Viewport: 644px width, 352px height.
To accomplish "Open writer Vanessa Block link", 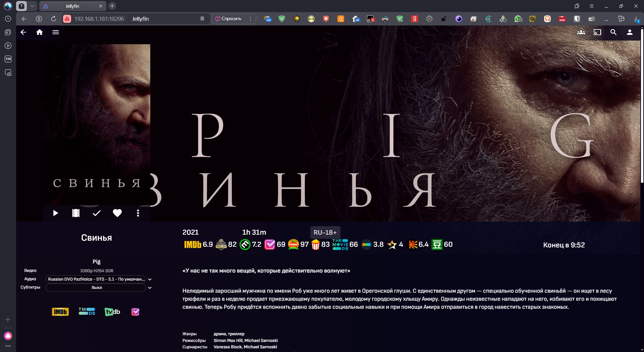I will [x=227, y=347].
